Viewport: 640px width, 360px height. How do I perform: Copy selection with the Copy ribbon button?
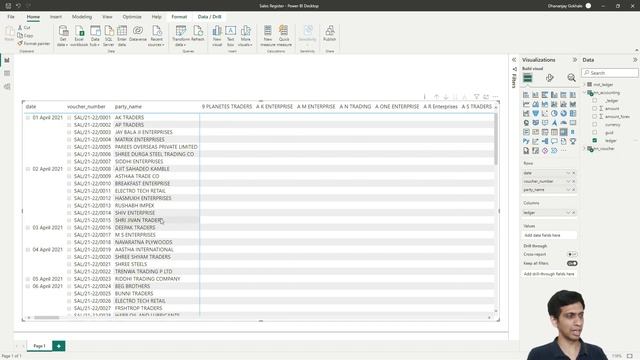25,36
